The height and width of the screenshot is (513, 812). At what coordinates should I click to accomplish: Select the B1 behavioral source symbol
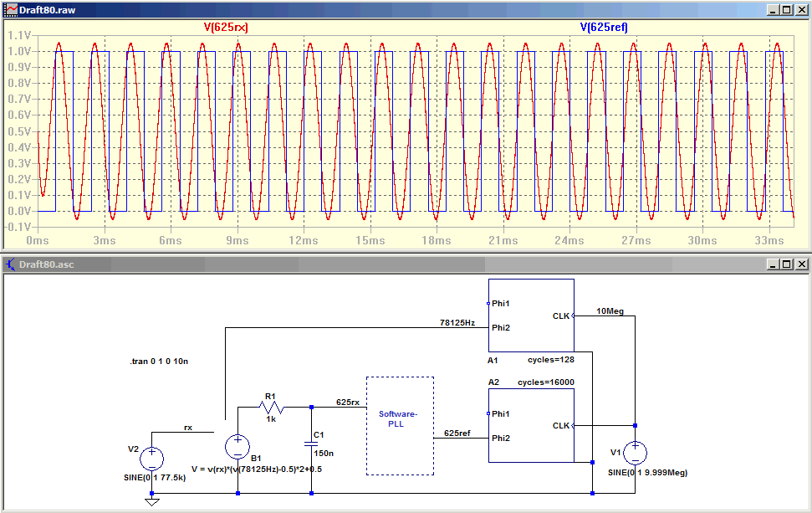click(x=237, y=447)
